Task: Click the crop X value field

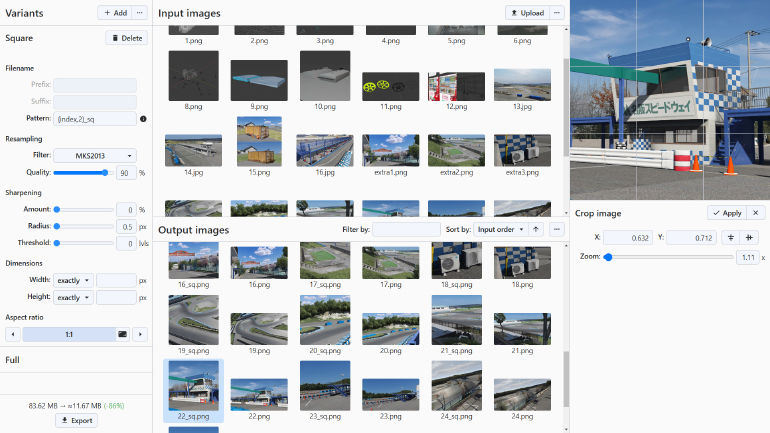Action: 628,238
